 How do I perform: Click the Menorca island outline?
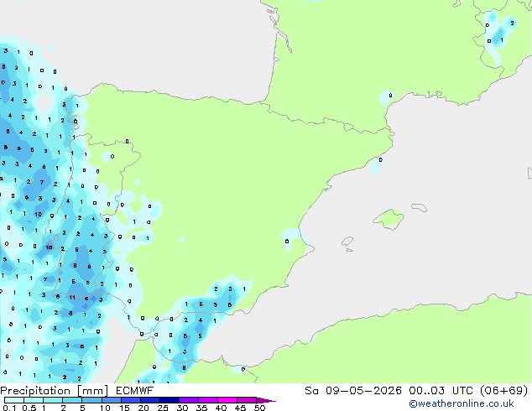419,207
